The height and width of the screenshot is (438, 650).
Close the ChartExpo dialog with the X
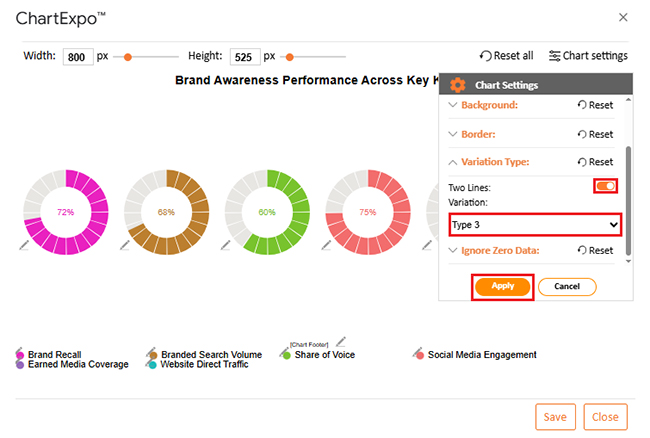point(623,17)
